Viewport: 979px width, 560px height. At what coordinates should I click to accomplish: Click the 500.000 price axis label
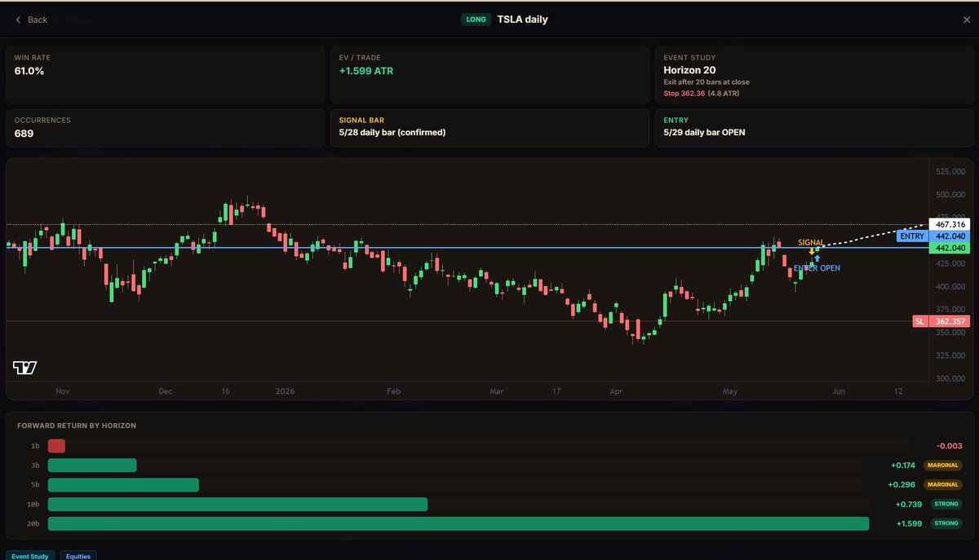coord(950,195)
